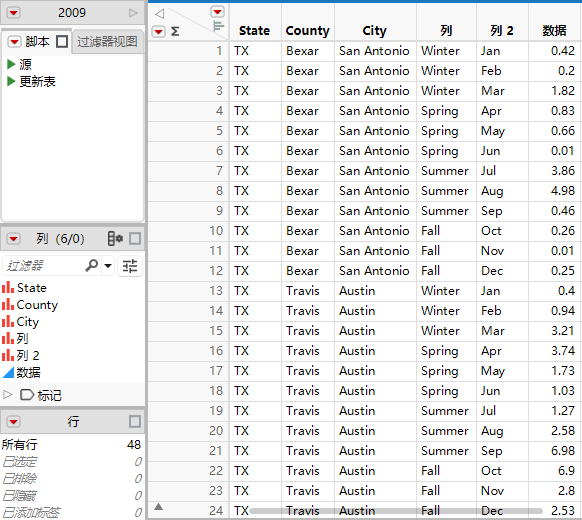Screen dimensions: 582x520
Task: Open the rows red triangle beside Σ
Action: pyautogui.click(x=158, y=31)
